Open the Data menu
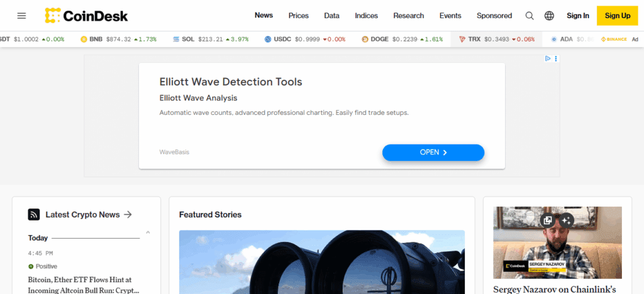 [x=332, y=16]
